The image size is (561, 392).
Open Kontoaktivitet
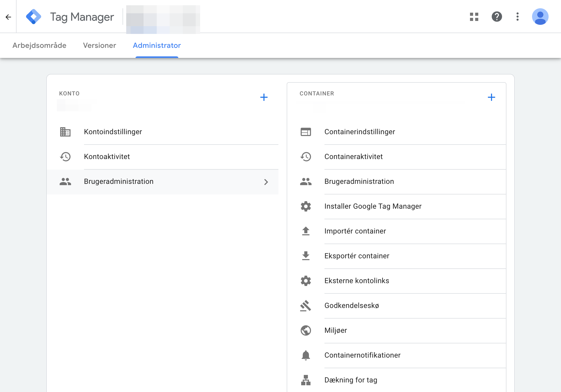pos(163,157)
